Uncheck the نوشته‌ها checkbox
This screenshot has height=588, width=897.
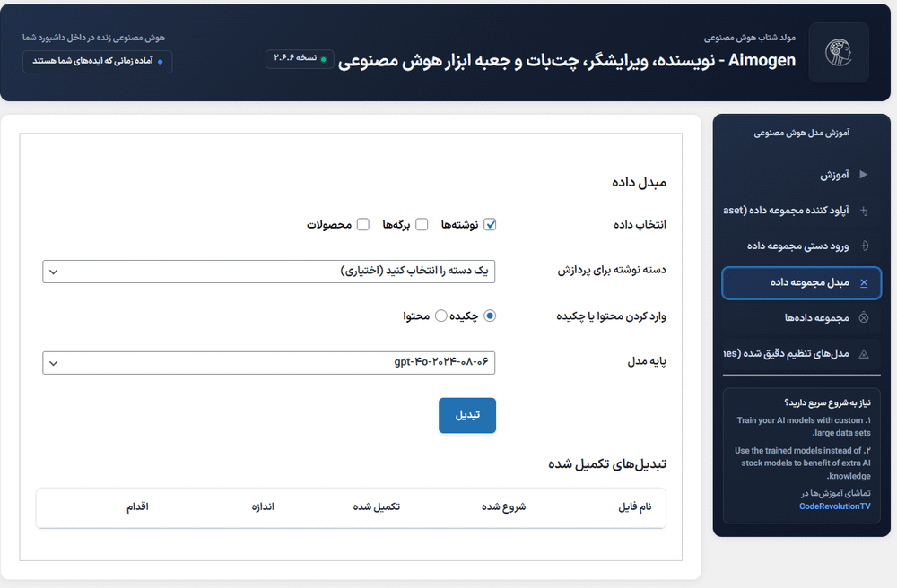pos(490,225)
